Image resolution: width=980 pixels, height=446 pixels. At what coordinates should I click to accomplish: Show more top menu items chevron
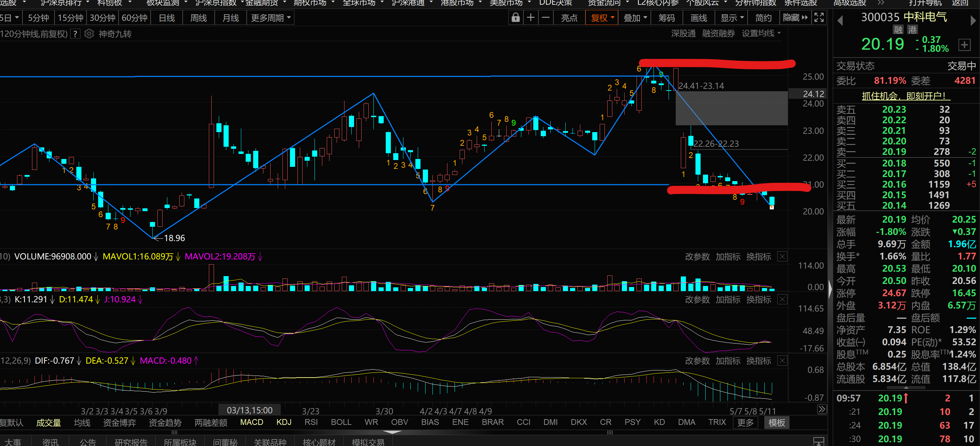(881, 3)
